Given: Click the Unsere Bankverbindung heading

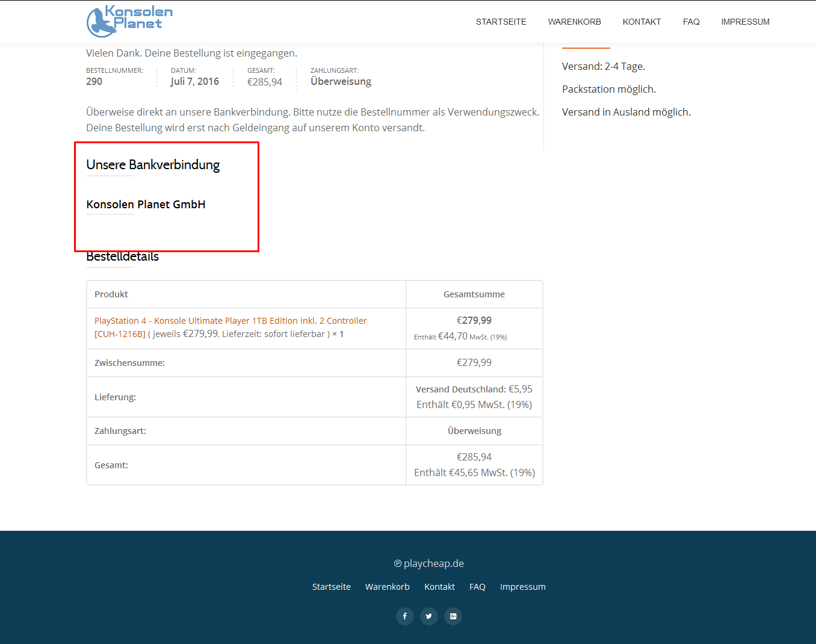Looking at the screenshot, I should click(x=153, y=165).
